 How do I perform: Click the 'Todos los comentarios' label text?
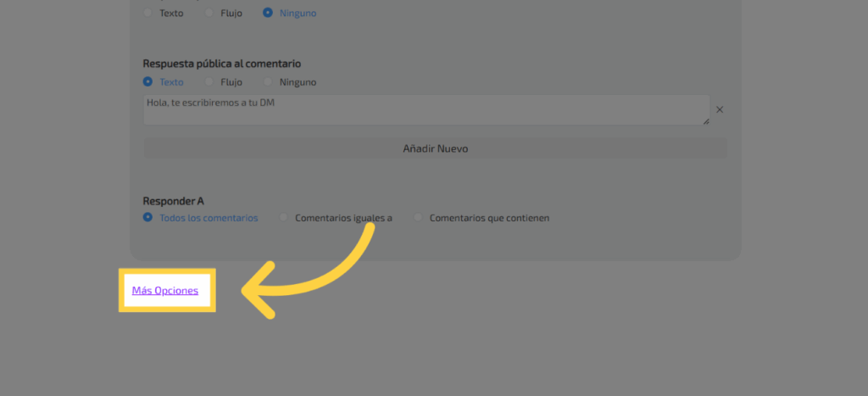click(x=209, y=218)
